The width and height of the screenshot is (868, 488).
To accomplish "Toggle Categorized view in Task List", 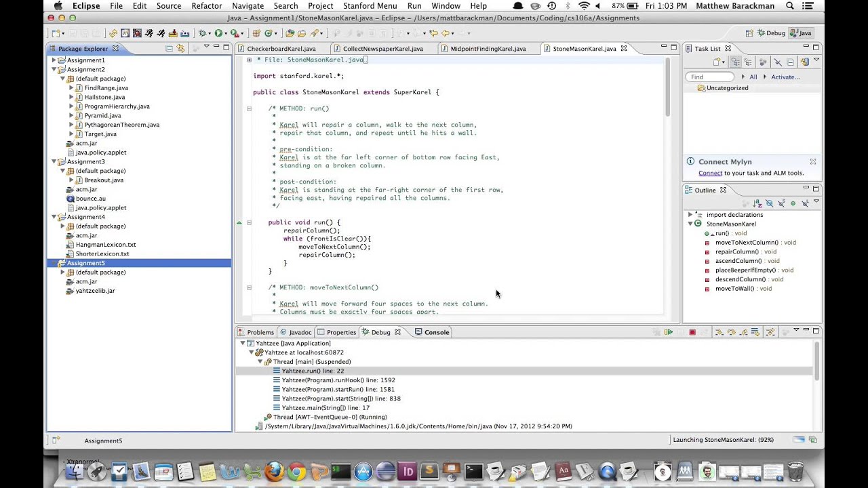I will click(x=735, y=62).
